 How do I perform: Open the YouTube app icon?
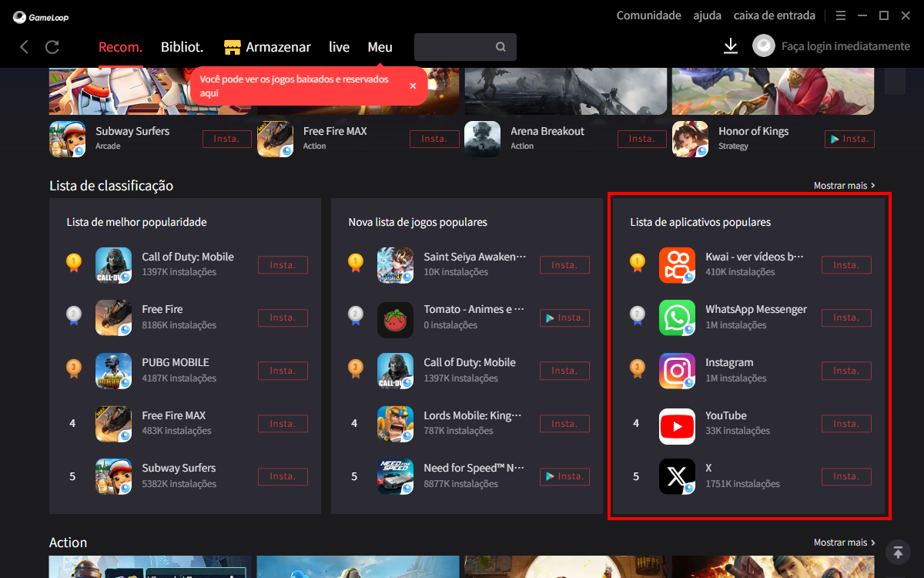tap(677, 426)
